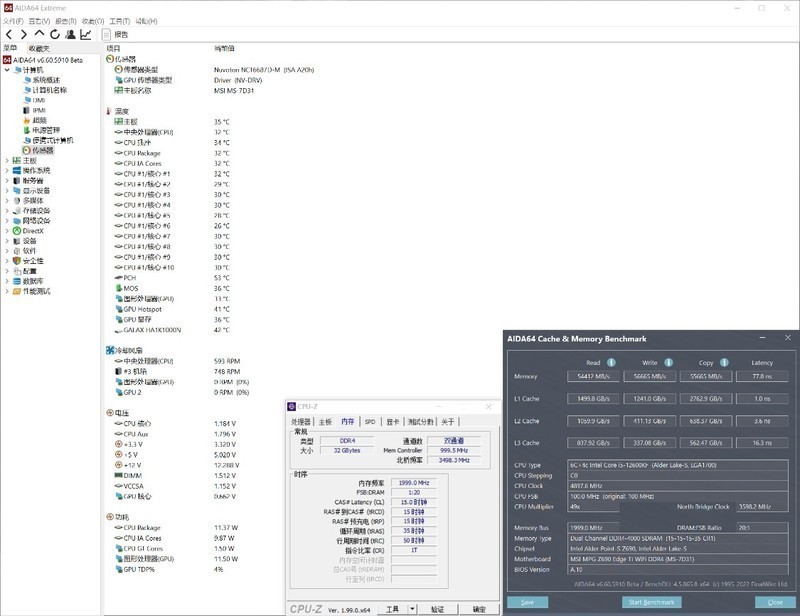The width and height of the screenshot is (800, 616).
Task: Collapse the 计算机 tree node
Action: (6, 70)
